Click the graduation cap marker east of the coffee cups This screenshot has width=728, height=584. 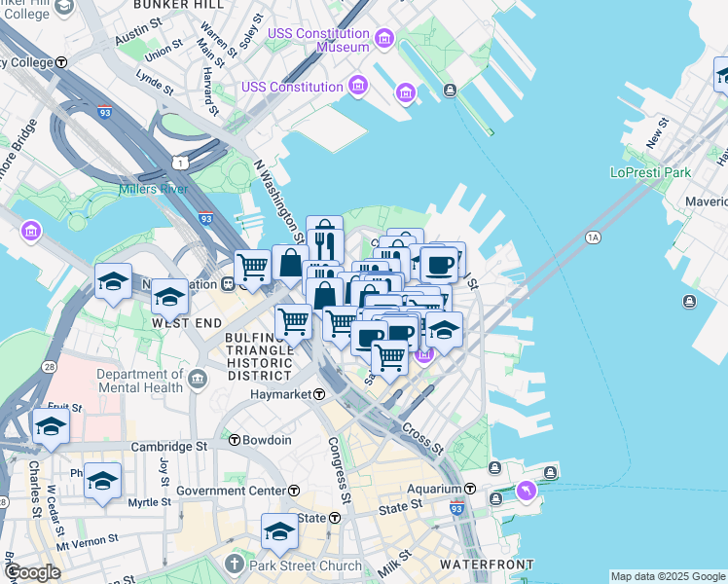(445, 329)
